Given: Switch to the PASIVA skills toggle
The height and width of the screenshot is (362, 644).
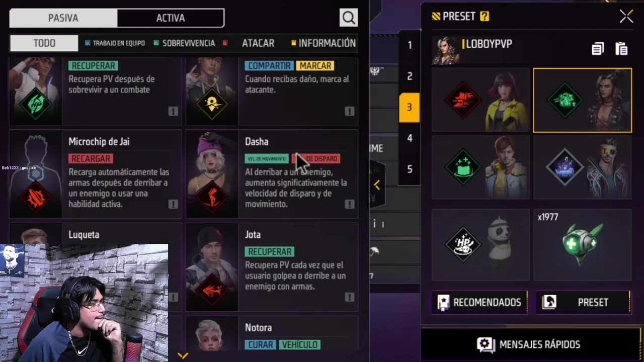Looking at the screenshot, I should pos(63,18).
